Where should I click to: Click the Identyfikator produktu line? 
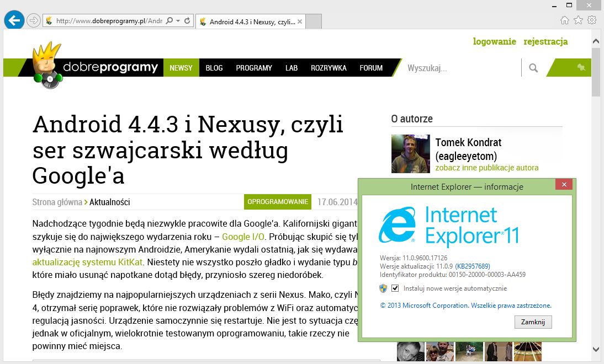click(x=453, y=275)
